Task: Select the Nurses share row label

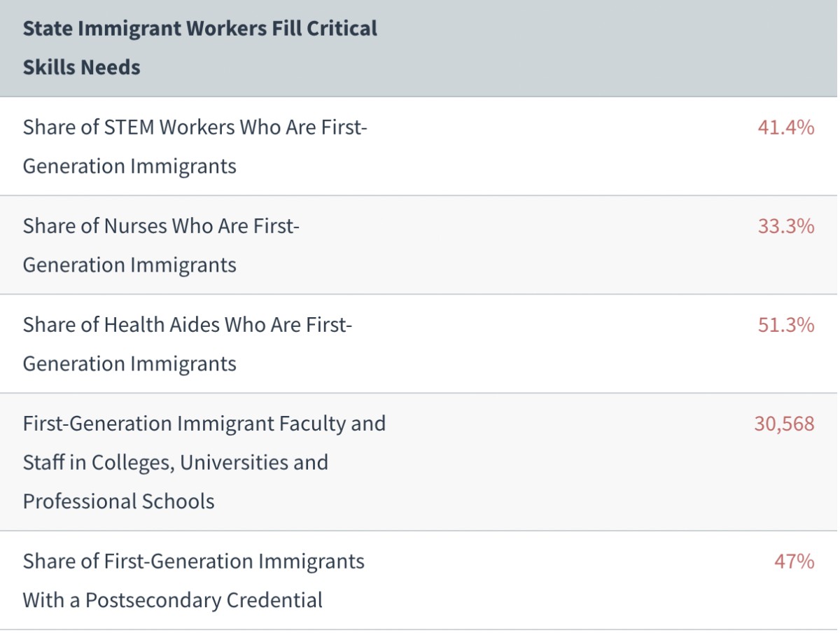Action: coord(161,245)
